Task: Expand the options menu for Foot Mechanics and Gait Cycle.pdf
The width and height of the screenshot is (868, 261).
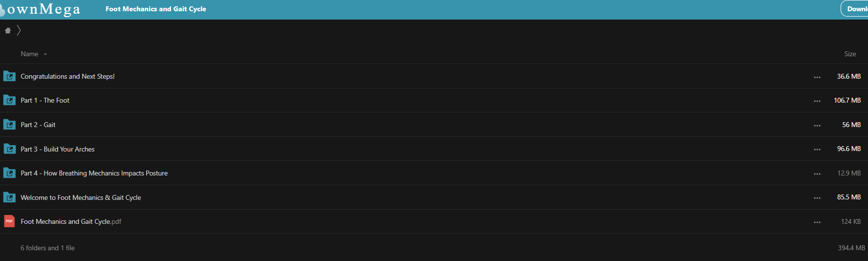Action: click(817, 222)
